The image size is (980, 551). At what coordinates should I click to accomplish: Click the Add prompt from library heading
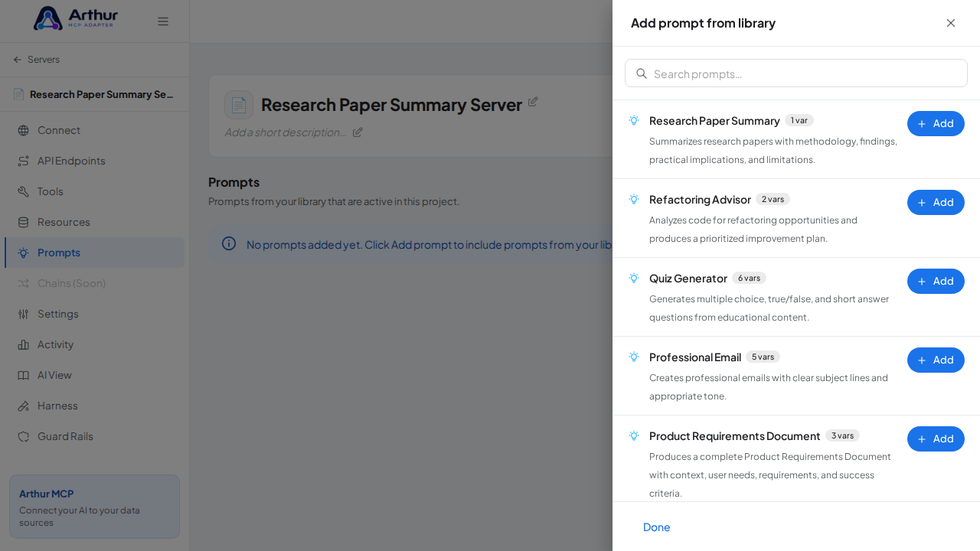click(x=703, y=23)
